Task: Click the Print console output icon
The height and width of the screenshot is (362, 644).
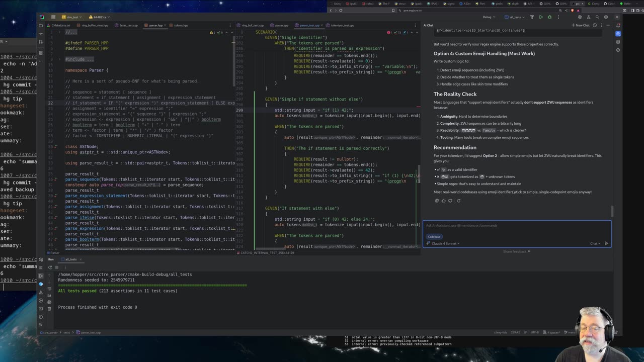Action: click(x=49, y=302)
